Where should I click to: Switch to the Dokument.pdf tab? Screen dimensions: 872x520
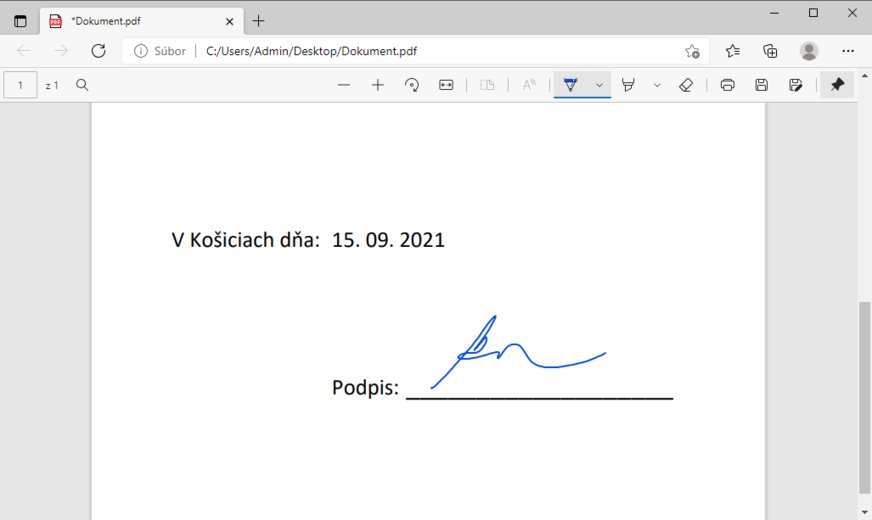140,21
